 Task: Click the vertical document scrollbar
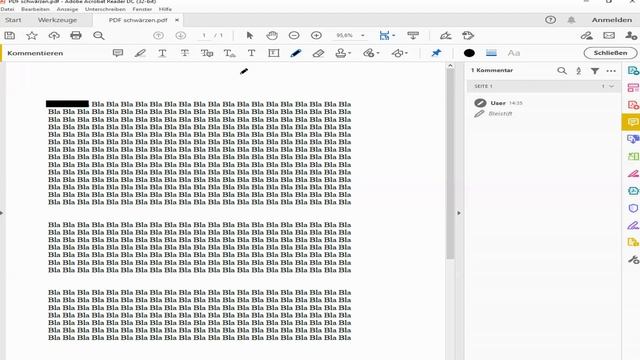pyautogui.click(x=450, y=163)
